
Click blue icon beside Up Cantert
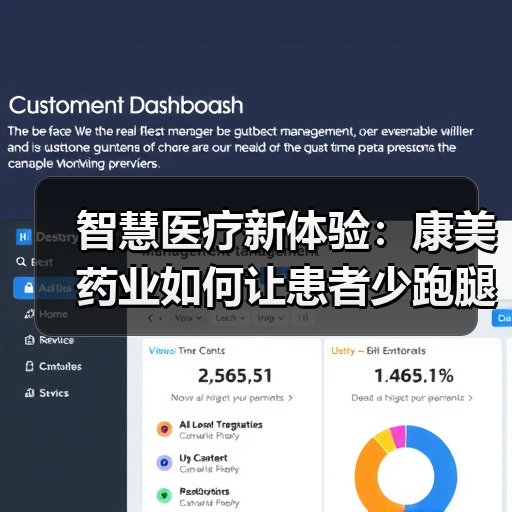[x=164, y=463]
